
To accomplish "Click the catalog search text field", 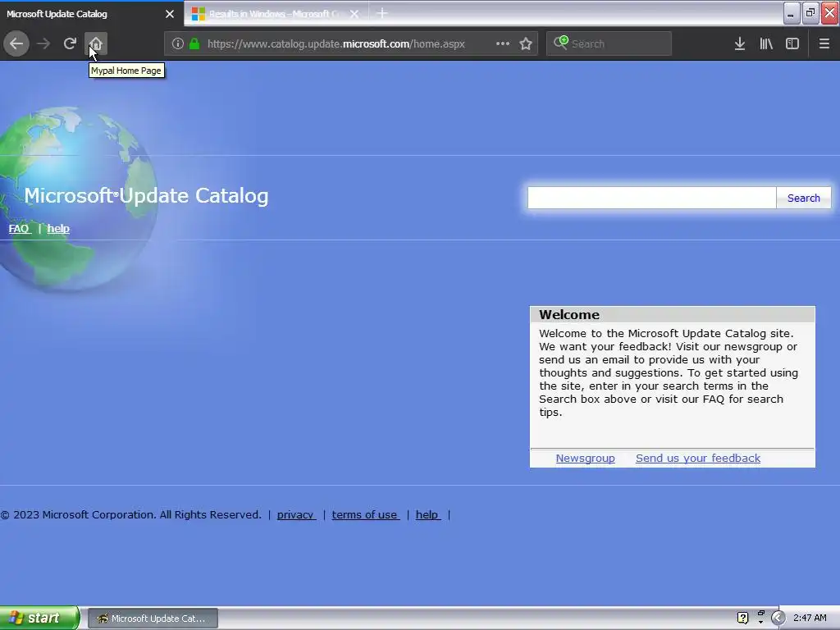I will pyautogui.click(x=651, y=198).
